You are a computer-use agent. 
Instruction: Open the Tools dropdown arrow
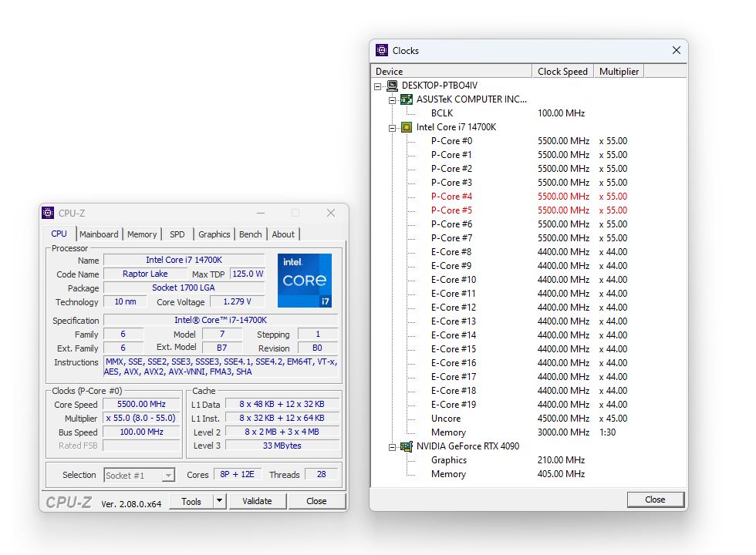coord(219,501)
